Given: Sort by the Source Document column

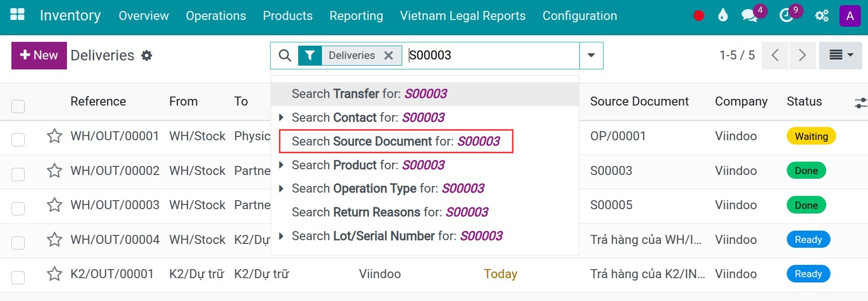Looking at the screenshot, I should coord(639,101).
